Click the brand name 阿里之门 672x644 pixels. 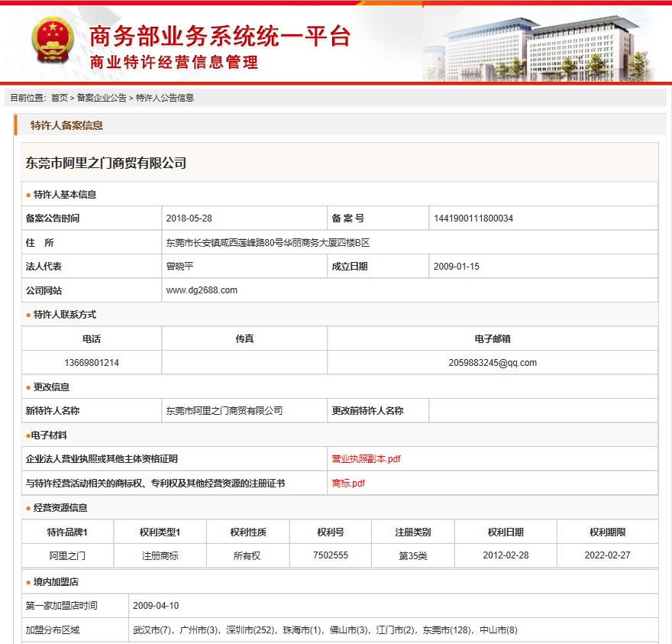click(67, 555)
